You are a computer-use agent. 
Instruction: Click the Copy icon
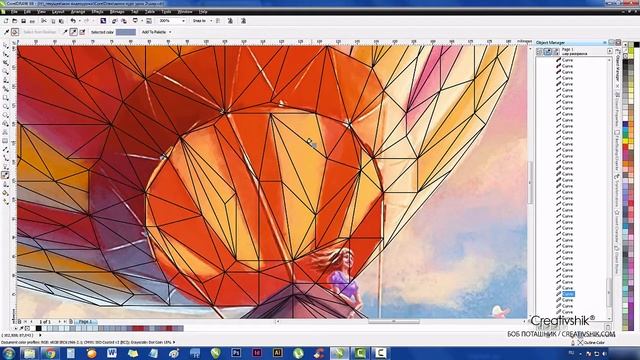[53, 21]
